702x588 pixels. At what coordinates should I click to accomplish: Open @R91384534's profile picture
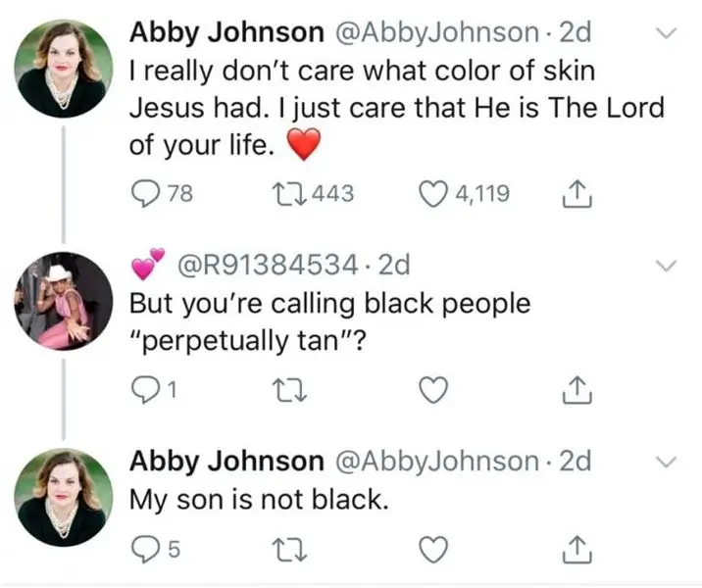tap(62, 300)
